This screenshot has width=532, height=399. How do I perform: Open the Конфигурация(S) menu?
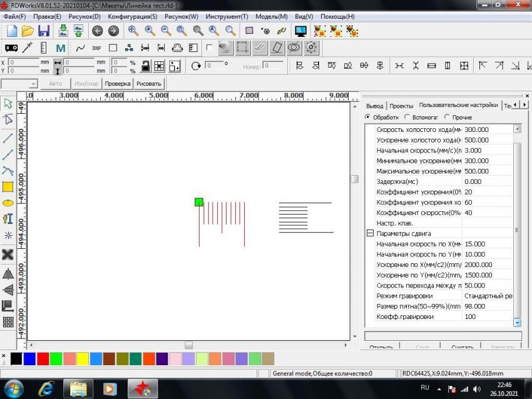[x=132, y=16]
